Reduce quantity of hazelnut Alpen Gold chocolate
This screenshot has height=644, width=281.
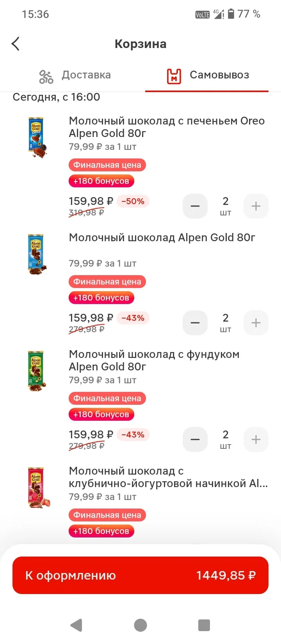(195, 439)
